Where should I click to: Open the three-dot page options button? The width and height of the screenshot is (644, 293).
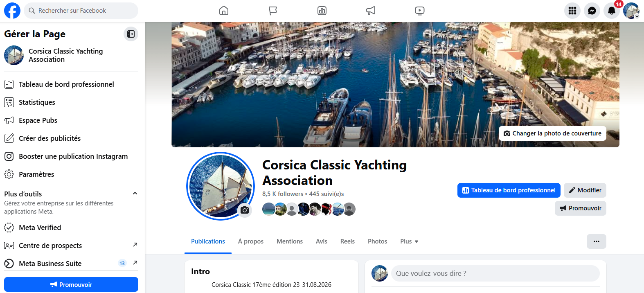(597, 241)
